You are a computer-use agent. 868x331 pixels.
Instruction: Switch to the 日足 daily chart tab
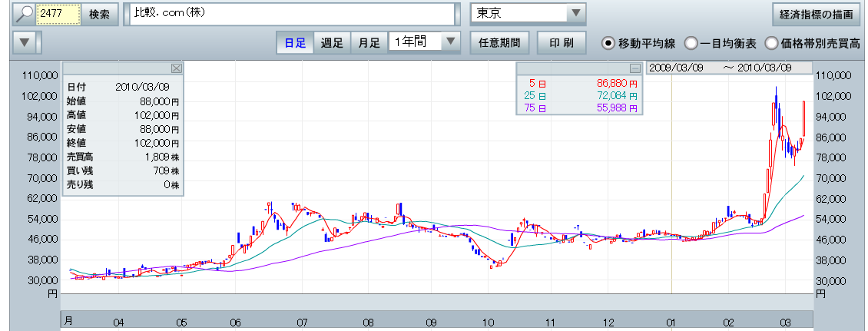295,42
